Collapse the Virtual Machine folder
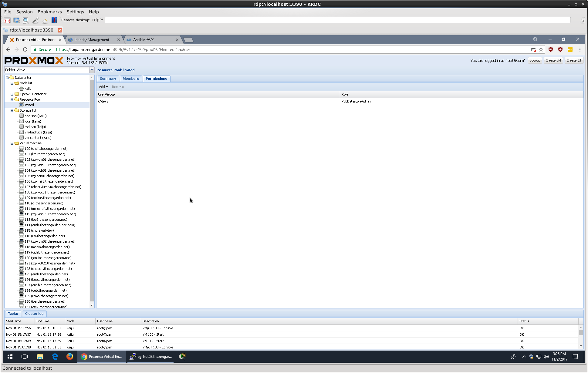The image size is (588, 373). 12,143
